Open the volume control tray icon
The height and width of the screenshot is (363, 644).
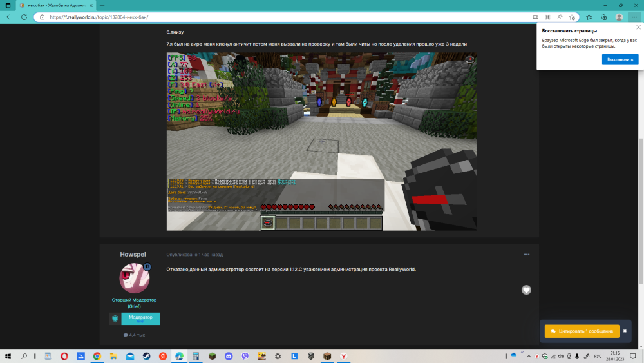click(x=561, y=357)
